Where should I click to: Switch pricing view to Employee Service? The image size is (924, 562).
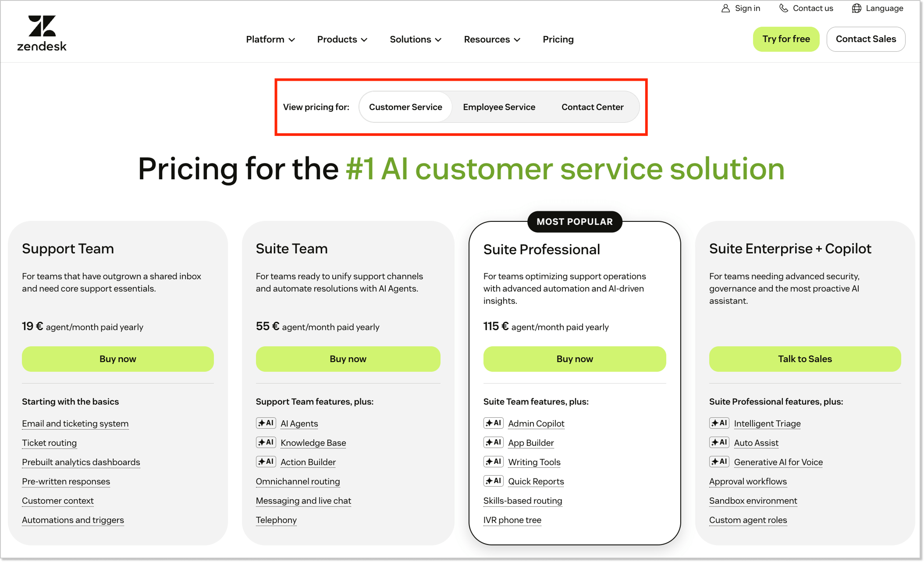click(499, 107)
